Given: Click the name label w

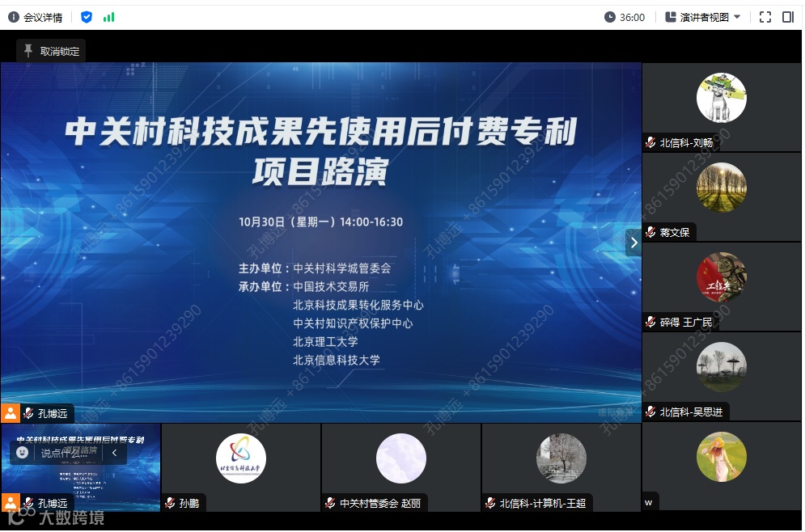Looking at the screenshot, I should [648, 502].
